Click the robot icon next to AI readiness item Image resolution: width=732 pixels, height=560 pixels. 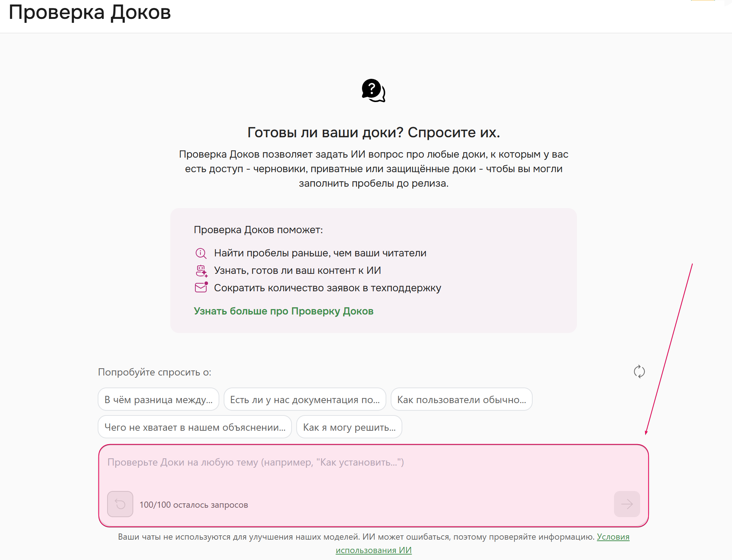pos(201,271)
